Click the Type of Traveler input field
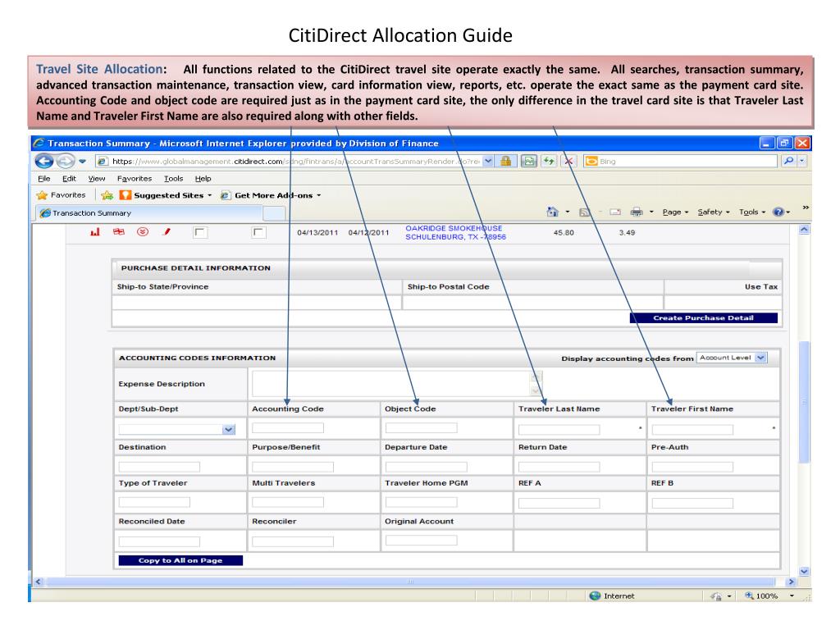Screen dimensions: 840x630 (x=154, y=503)
